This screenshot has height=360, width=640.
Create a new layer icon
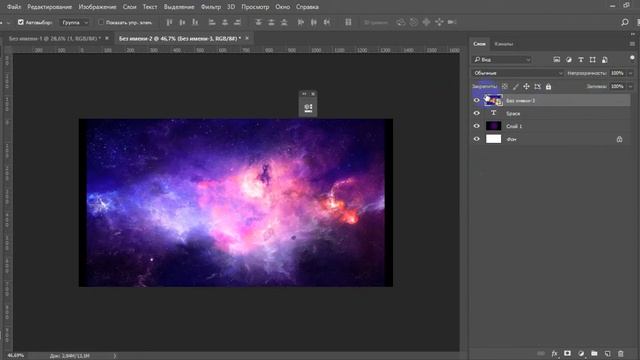click(607, 353)
